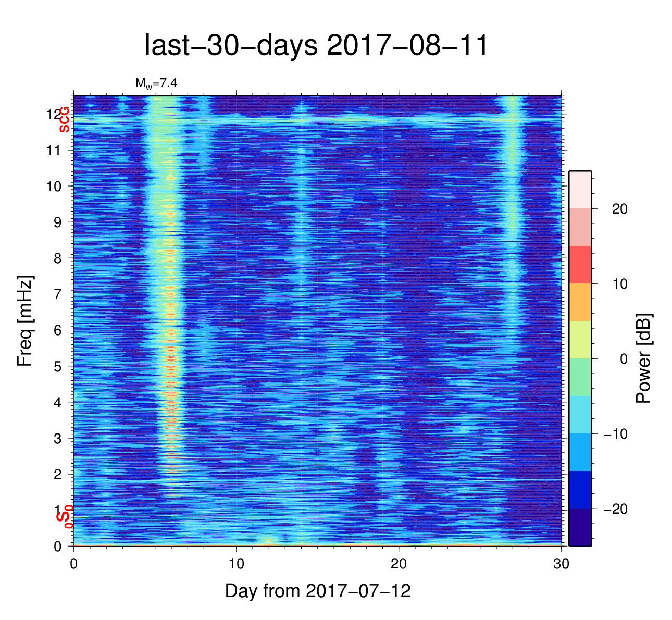Click the 20 tick label on the colorbar
Screen dimensions: 672x620
(x=619, y=209)
